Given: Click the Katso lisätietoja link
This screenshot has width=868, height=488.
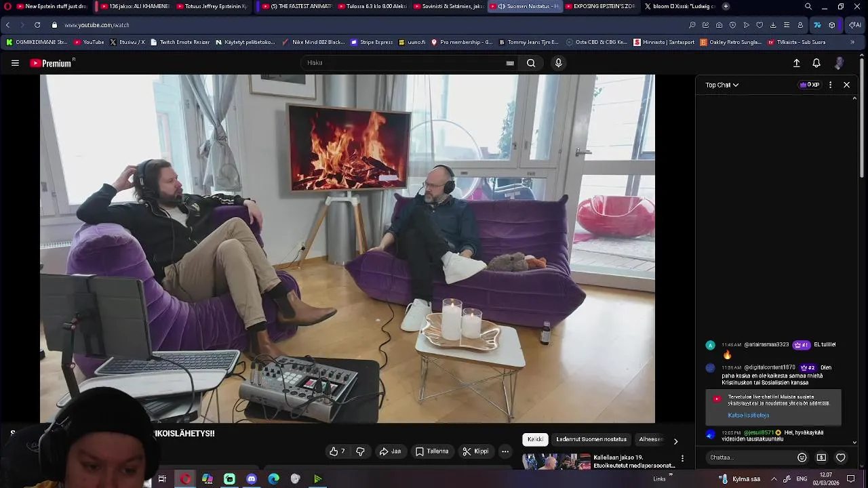Looking at the screenshot, I should pyautogui.click(x=748, y=415).
